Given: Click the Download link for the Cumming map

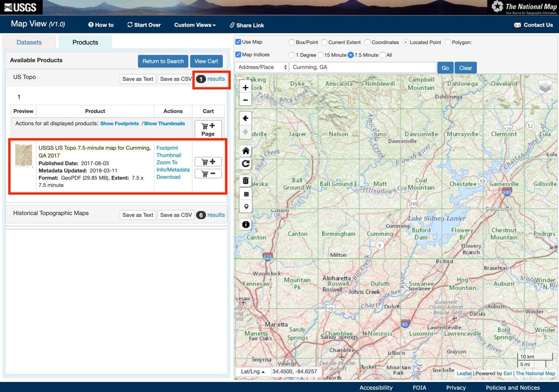Looking at the screenshot, I should click(168, 177).
